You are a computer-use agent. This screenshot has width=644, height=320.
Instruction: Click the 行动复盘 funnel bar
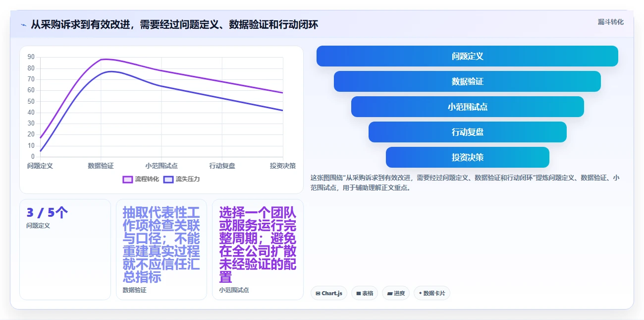tap(467, 132)
